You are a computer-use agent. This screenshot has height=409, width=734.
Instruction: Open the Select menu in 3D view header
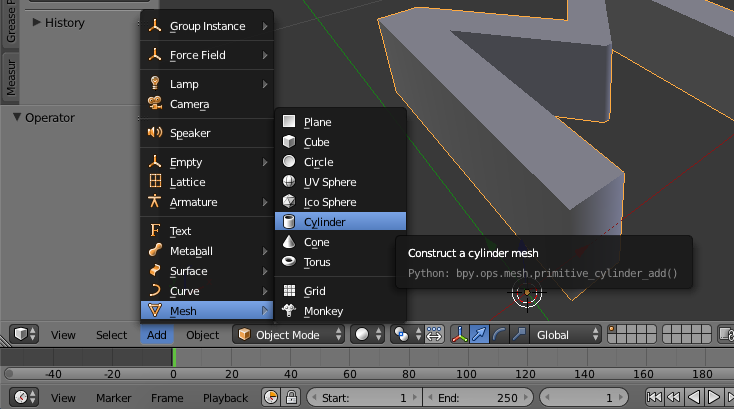tap(111, 335)
